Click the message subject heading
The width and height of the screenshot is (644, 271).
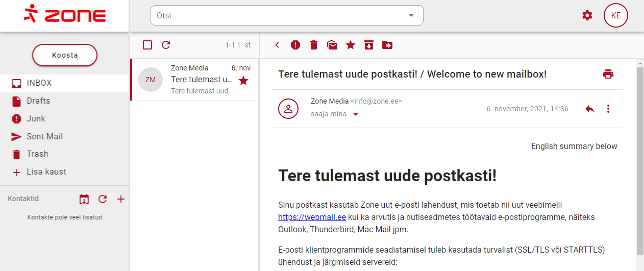pyautogui.click(x=412, y=74)
